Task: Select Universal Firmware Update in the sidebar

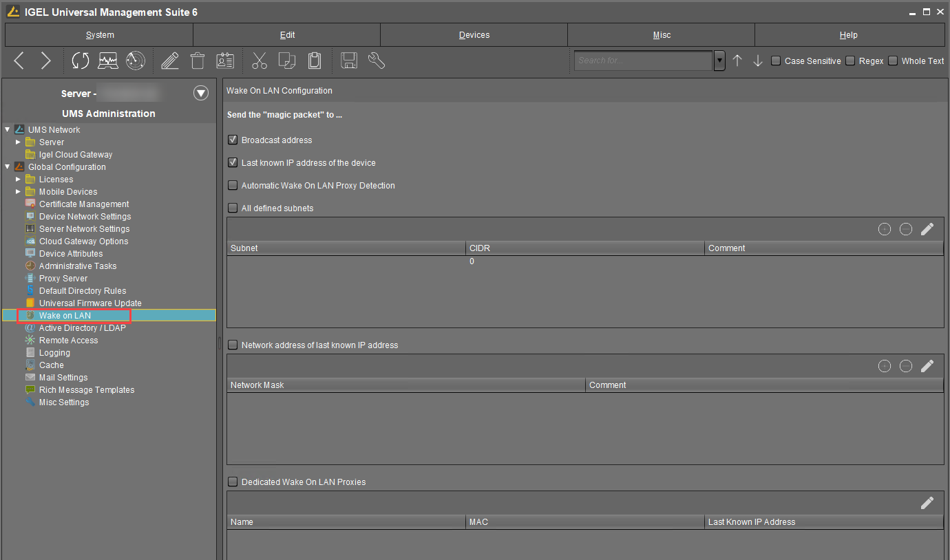Action: tap(91, 303)
